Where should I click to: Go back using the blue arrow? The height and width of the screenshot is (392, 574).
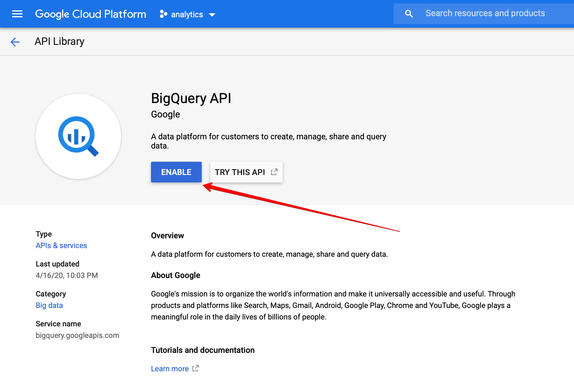15,42
